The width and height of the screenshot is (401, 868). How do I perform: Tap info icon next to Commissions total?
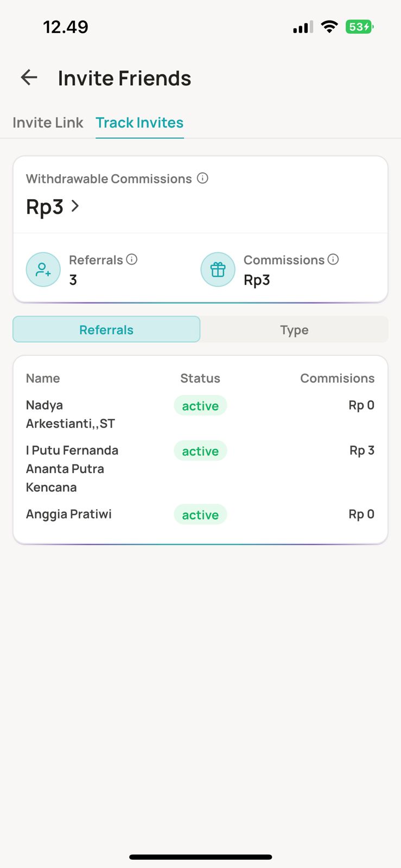333,259
